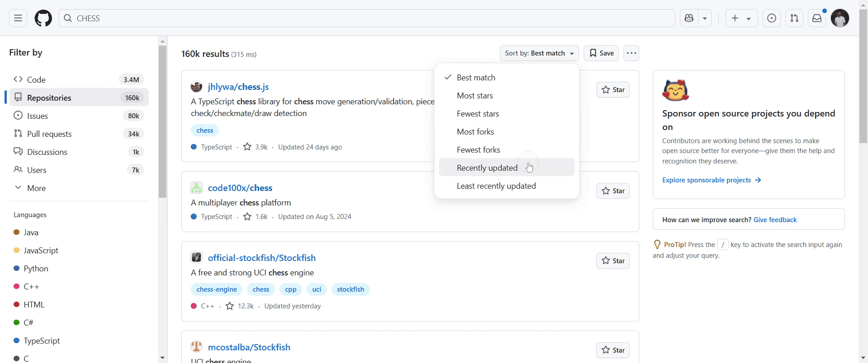Click sidebar scrollbar down arrow
The height and width of the screenshot is (363, 868).
tap(162, 358)
